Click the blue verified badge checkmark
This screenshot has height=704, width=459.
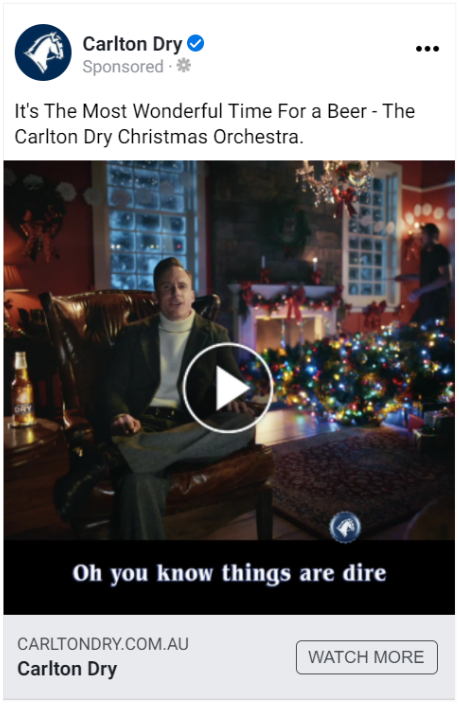[195, 44]
